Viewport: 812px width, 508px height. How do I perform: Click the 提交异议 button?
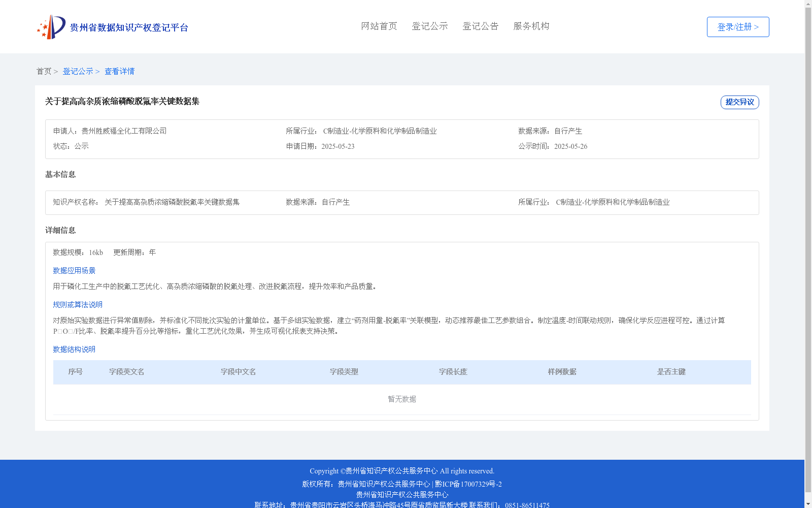pyautogui.click(x=739, y=102)
